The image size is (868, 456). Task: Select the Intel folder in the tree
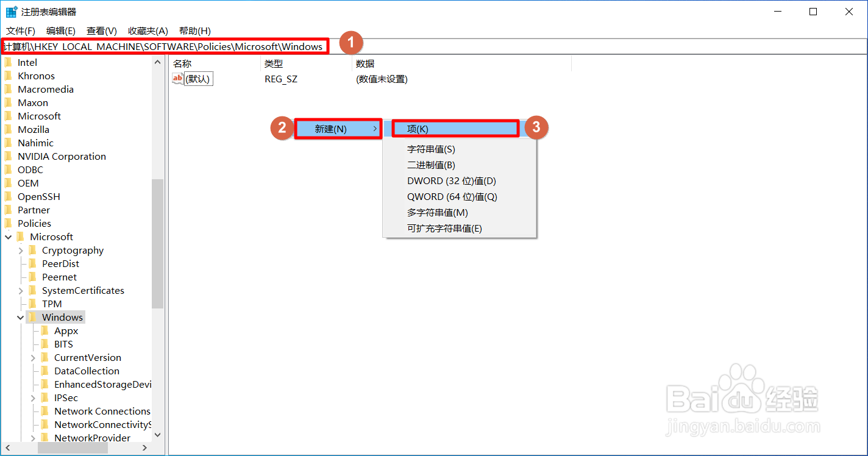[x=27, y=62]
